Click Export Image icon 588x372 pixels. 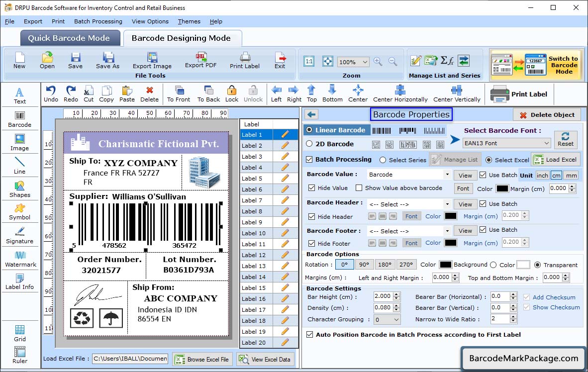[x=152, y=61]
